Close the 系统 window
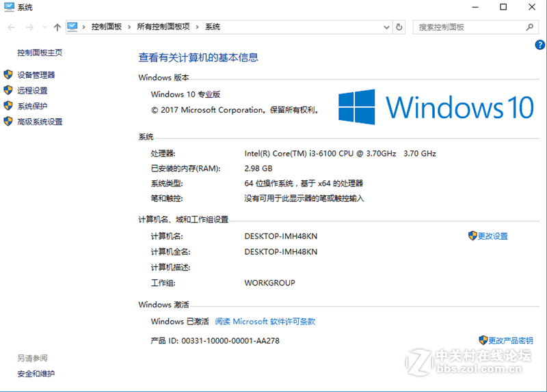 pyautogui.click(x=532, y=7)
